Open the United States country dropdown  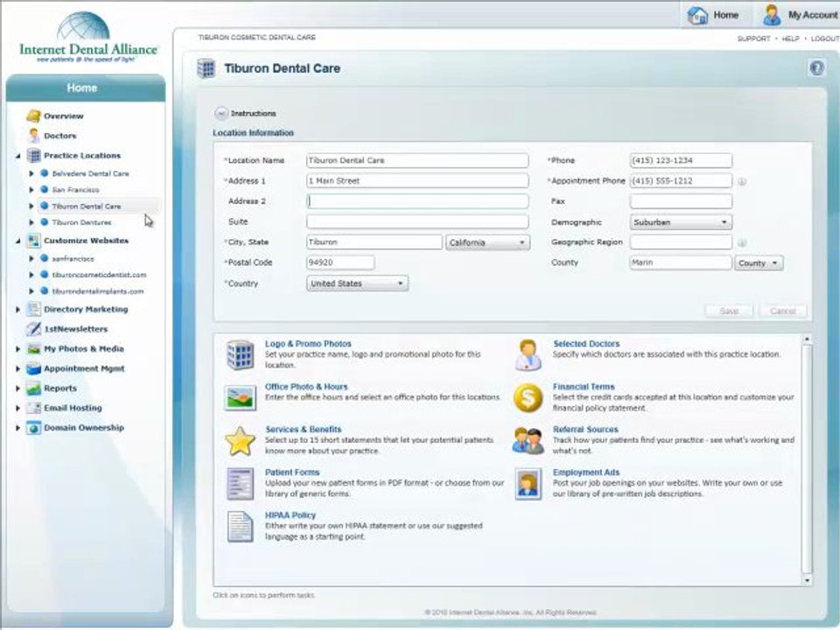tap(357, 283)
